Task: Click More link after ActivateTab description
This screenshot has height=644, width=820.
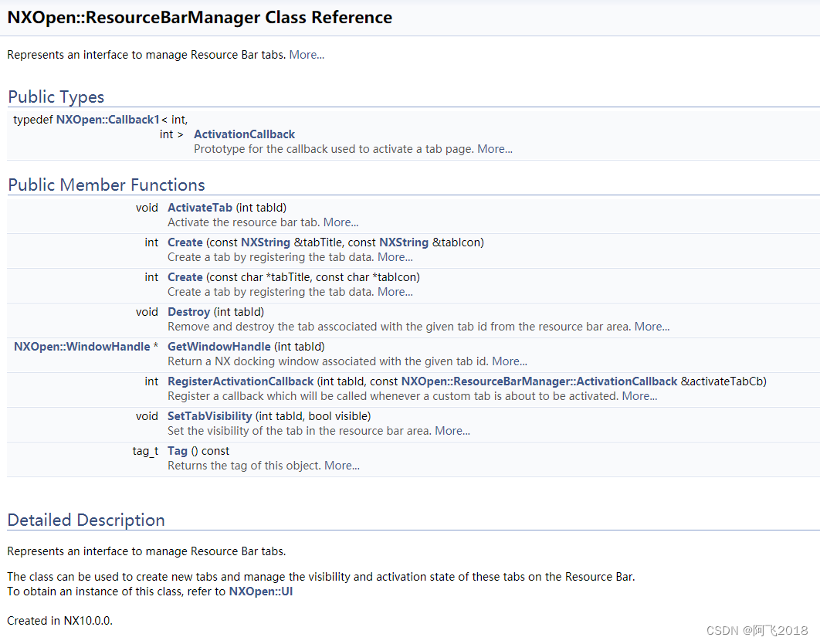Action: point(341,222)
